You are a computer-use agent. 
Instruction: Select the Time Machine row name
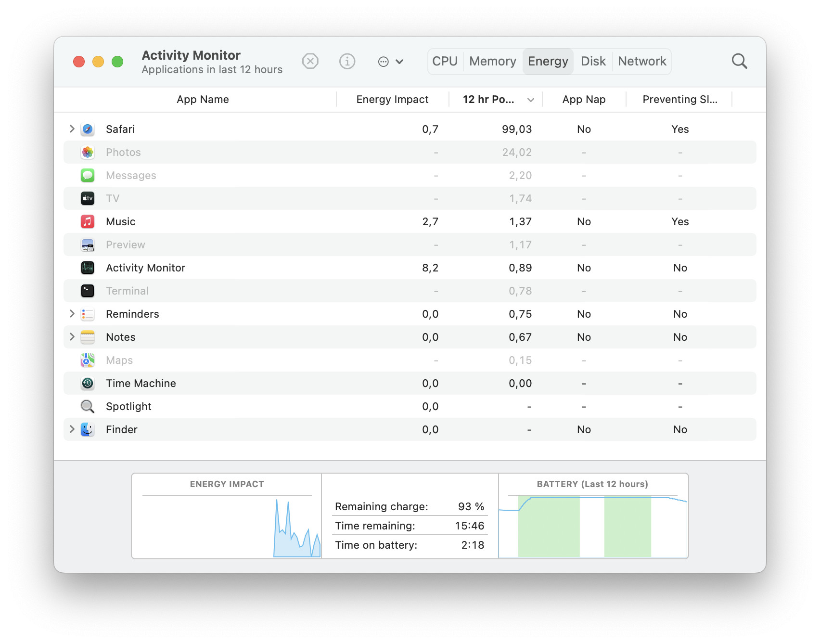[x=141, y=383]
